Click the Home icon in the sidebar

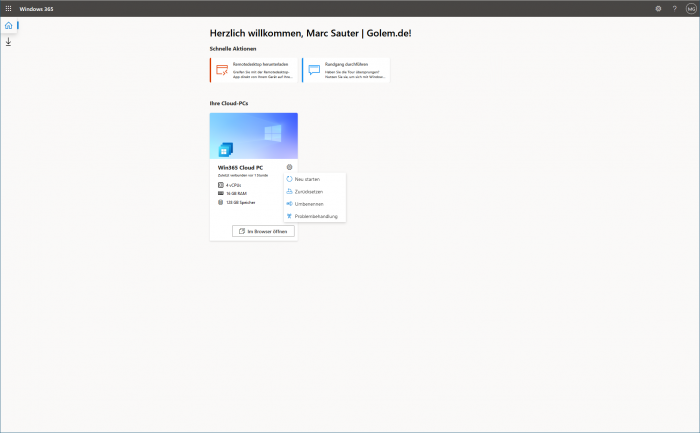[x=8, y=25]
